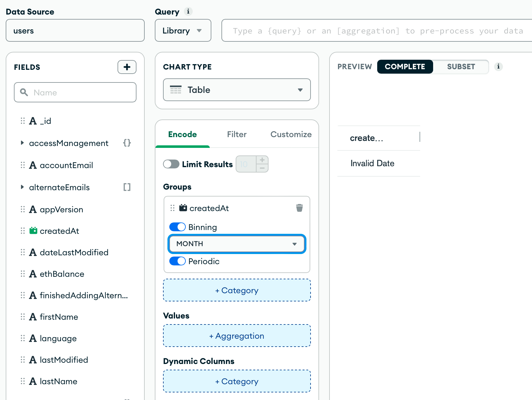532x400 pixels.
Task: Click the plus icon to add a field
Action: pos(127,67)
